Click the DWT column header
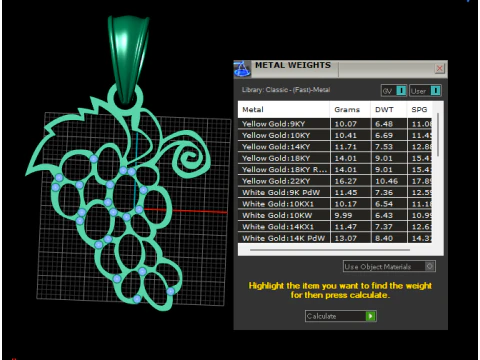Image resolution: width=480 pixels, height=360 pixels. (389, 110)
